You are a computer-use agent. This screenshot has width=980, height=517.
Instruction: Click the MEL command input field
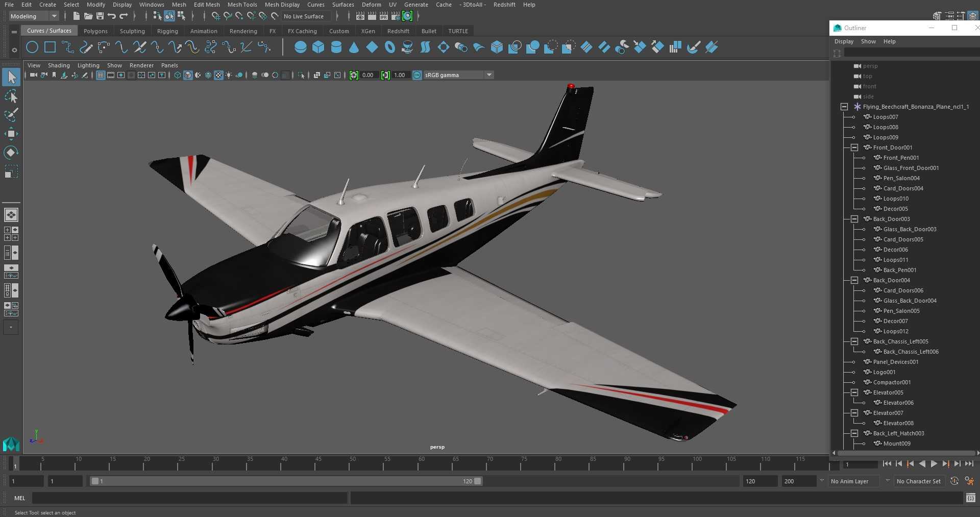[x=189, y=498]
